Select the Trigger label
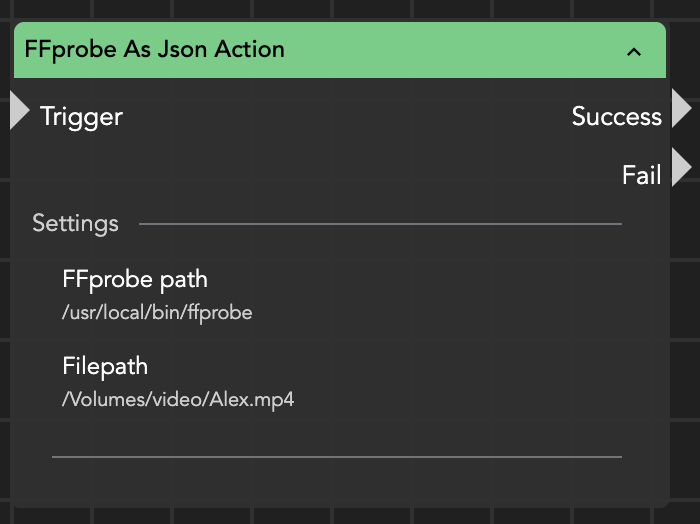Image resolution: width=700 pixels, height=524 pixels. (x=81, y=117)
